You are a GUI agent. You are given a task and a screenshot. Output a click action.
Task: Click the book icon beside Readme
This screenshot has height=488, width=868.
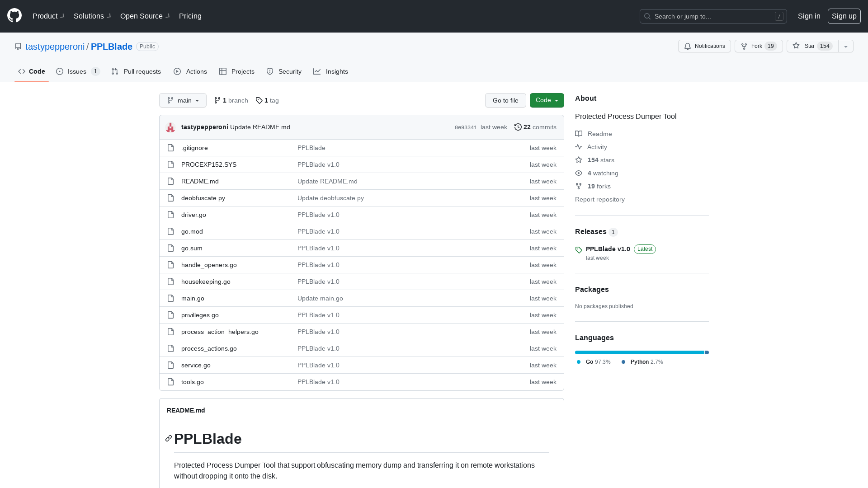coord(579,134)
